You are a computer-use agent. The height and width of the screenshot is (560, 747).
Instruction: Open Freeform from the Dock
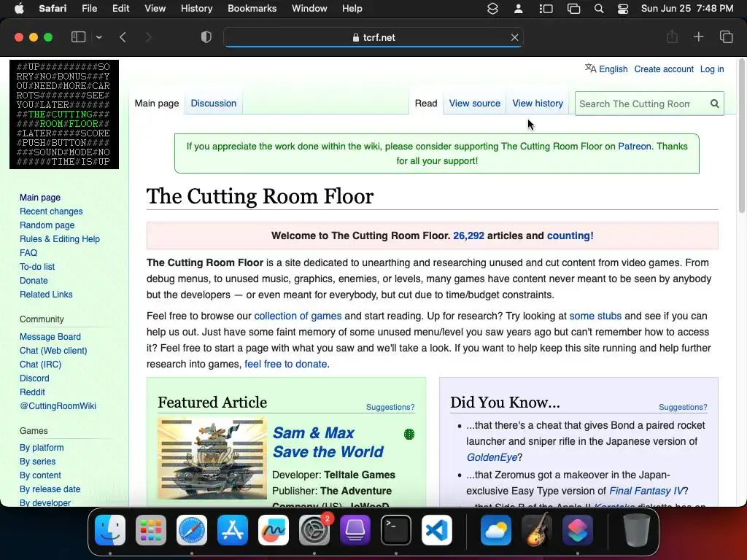tap(274, 530)
